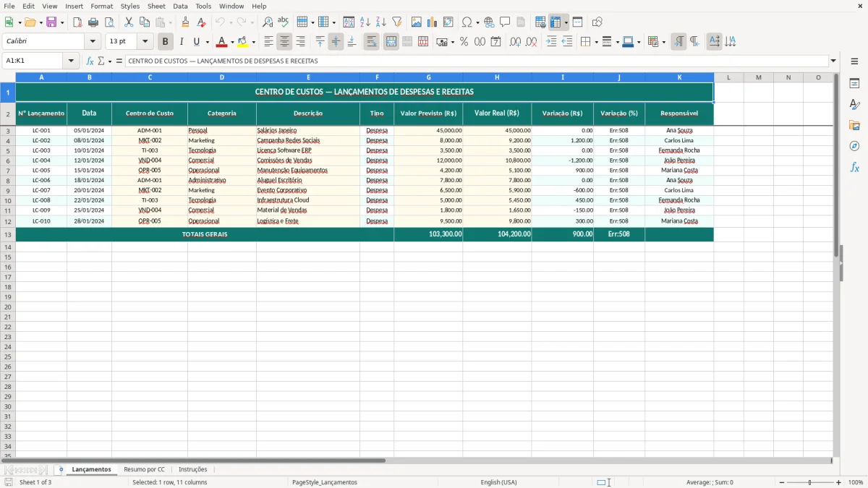Toggle Print Preview
The image size is (868, 488).
pos(109,22)
